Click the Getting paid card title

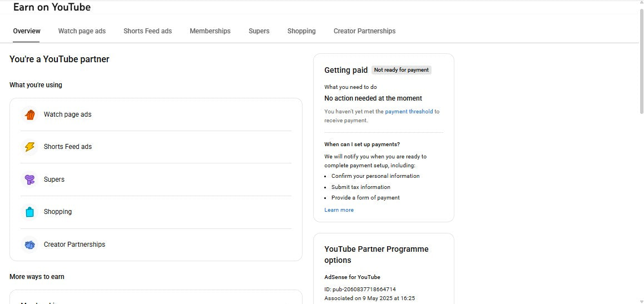pos(346,70)
